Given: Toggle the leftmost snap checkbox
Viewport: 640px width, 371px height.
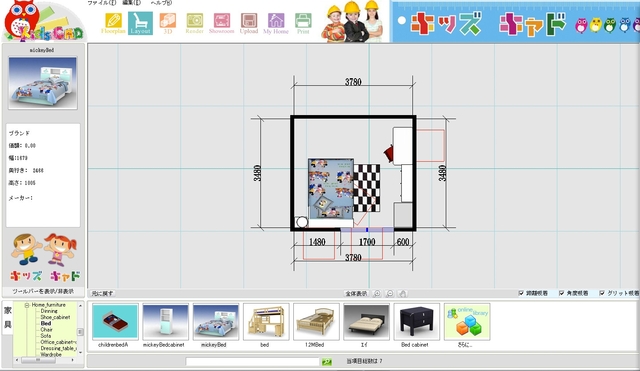Looking at the screenshot, I should (521, 293).
